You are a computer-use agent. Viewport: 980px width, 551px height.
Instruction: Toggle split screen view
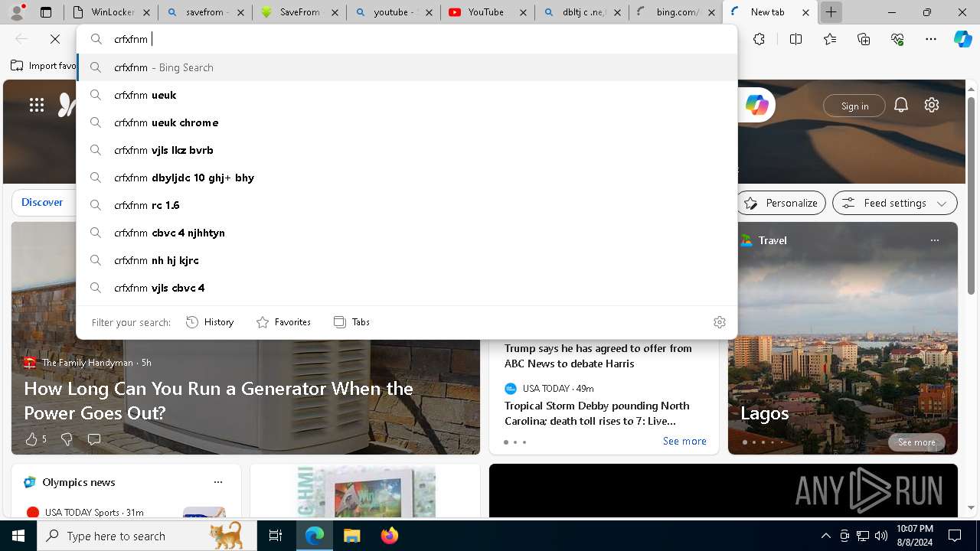pos(795,39)
